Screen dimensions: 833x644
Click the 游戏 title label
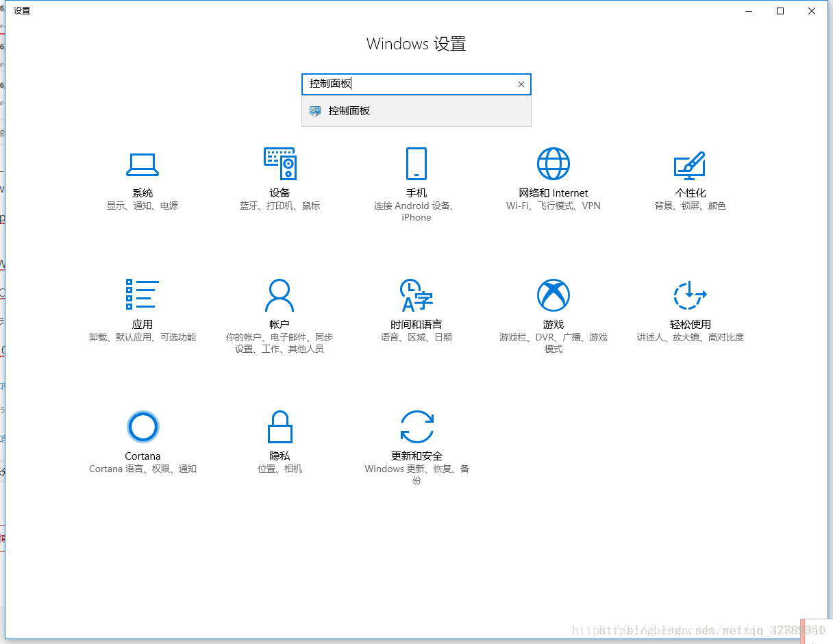click(554, 325)
